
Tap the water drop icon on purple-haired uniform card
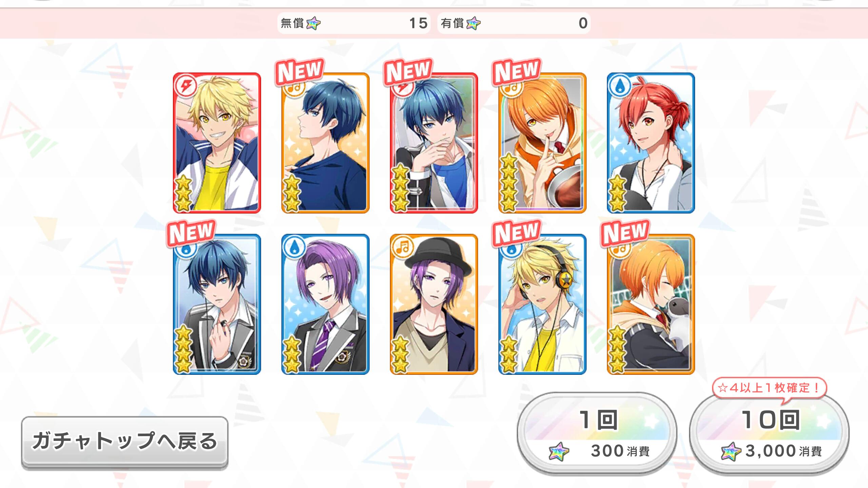tap(295, 248)
